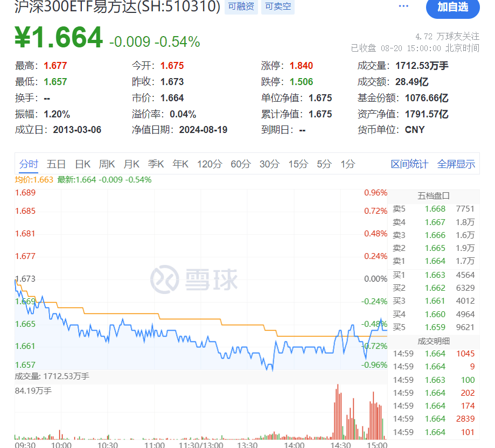Enable 全屏显示 fullscreen chart view
The image size is (495, 448).
pos(456,164)
